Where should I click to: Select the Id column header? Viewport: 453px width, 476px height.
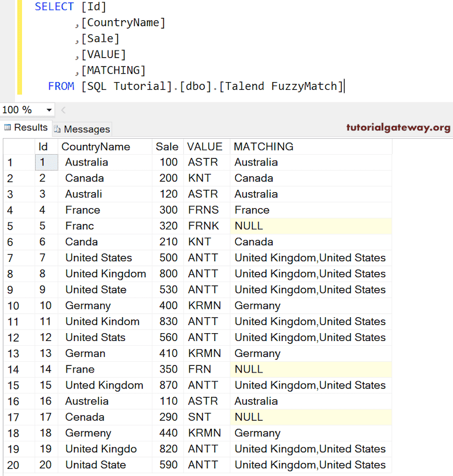tap(46, 146)
